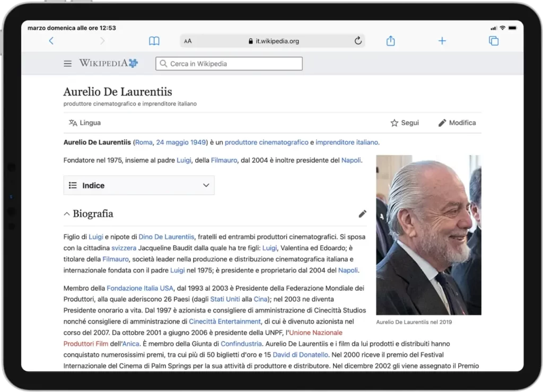This screenshot has height=392, width=543.
Task: Click Modifica to edit the article
Action: click(x=457, y=123)
